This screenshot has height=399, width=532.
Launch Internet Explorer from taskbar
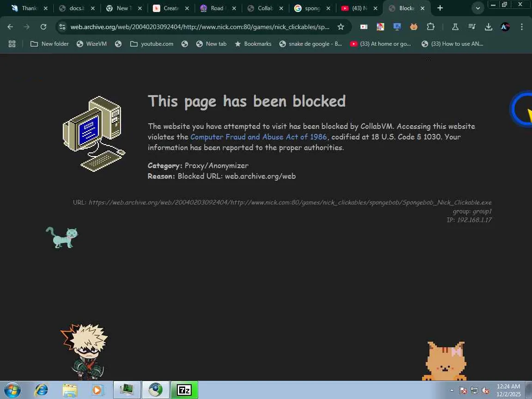[42, 390]
